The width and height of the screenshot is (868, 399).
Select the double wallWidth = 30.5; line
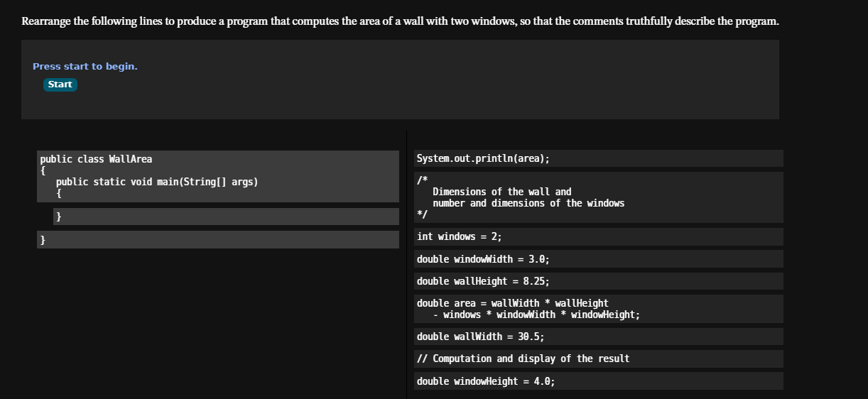[598, 337]
